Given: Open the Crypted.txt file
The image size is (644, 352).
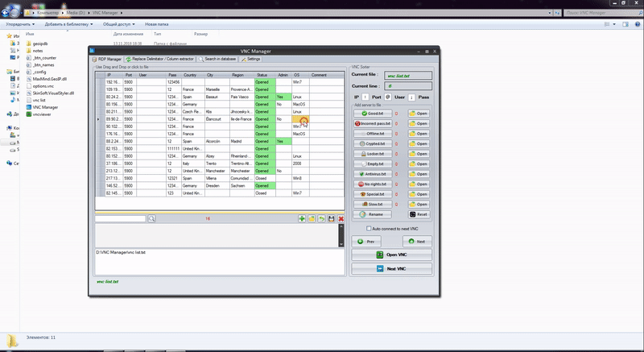Looking at the screenshot, I should 419,143.
